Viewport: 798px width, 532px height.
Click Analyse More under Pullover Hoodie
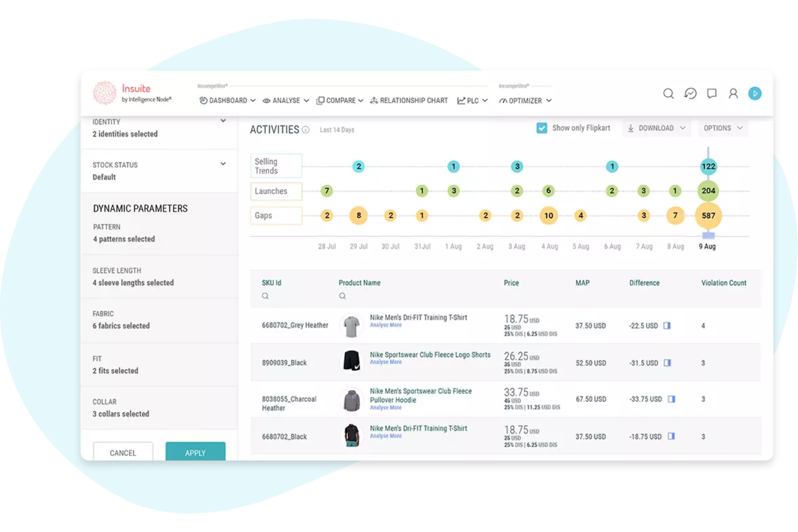pos(386,407)
